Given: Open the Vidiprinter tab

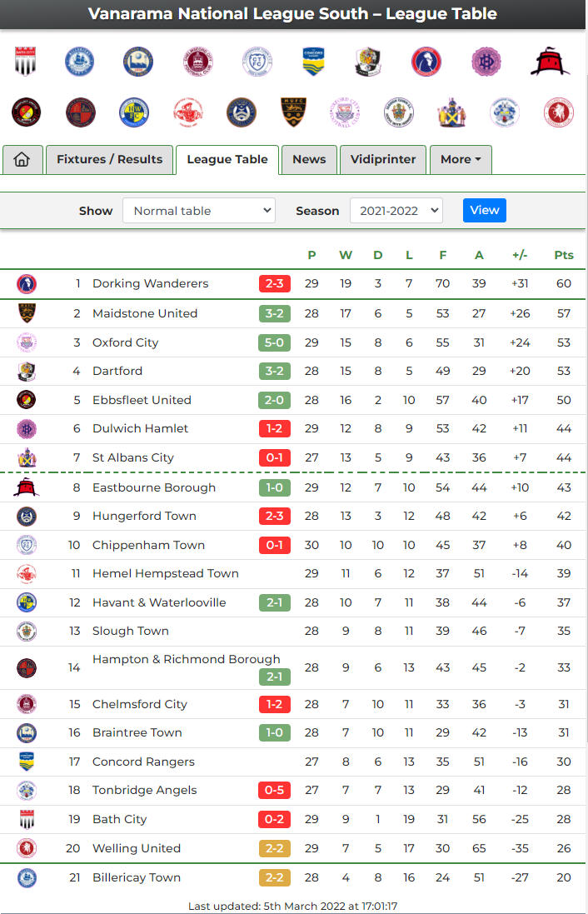Looking at the screenshot, I should pyautogui.click(x=383, y=159).
